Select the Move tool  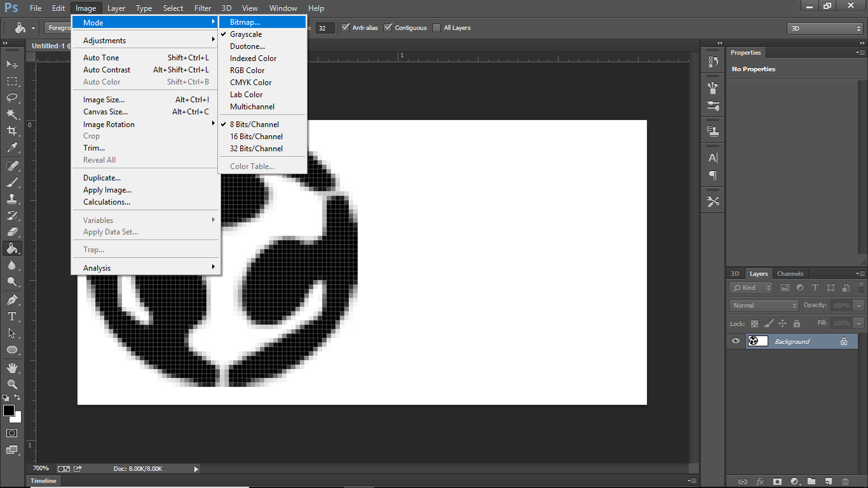12,64
